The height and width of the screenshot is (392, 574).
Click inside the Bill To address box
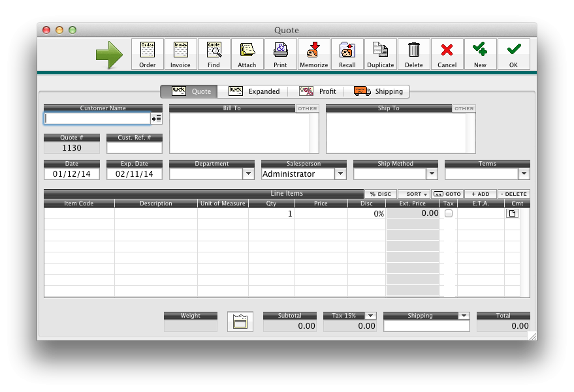click(x=240, y=133)
